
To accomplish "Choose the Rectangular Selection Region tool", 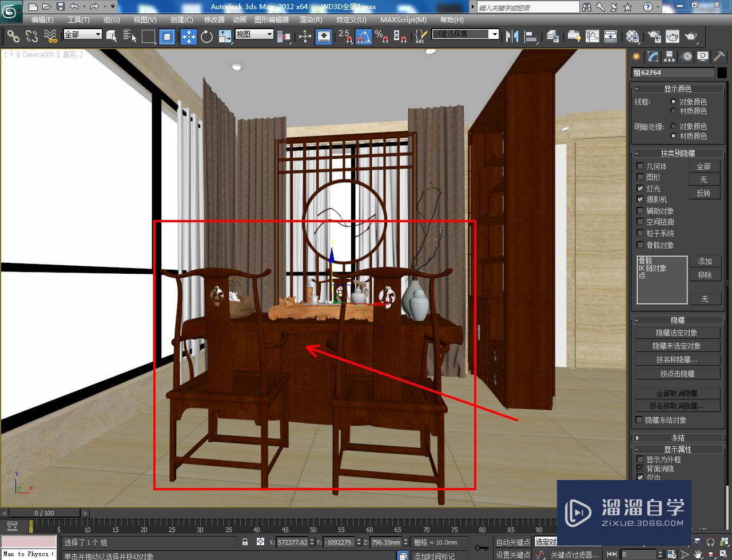I will [149, 37].
